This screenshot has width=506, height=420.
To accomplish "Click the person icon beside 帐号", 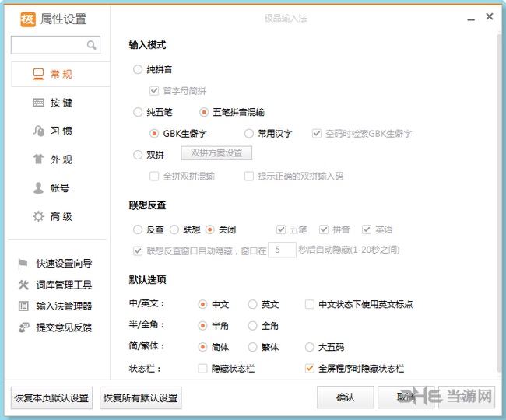I will click(x=38, y=187).
